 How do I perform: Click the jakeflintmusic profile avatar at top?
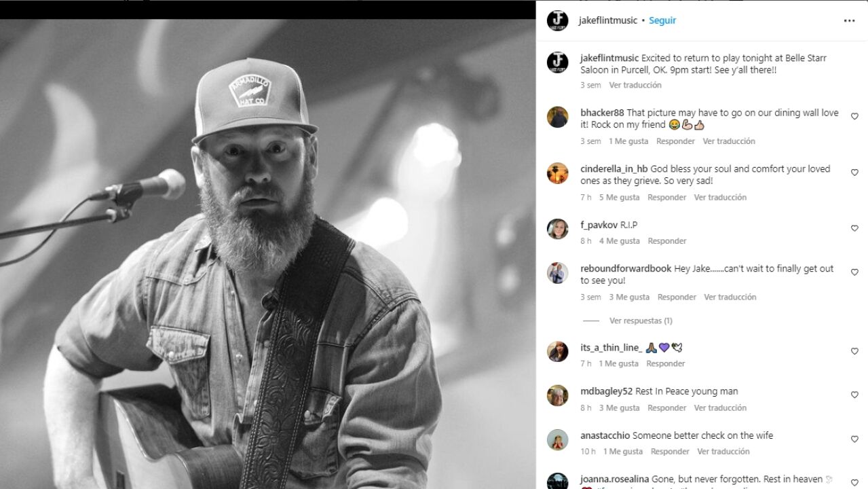coord(557,20)
